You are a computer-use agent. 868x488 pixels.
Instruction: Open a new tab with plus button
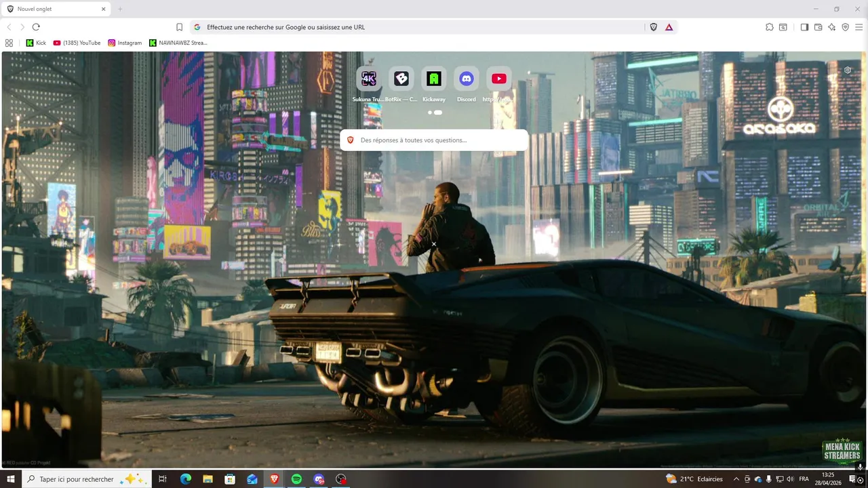coord(121,9)
